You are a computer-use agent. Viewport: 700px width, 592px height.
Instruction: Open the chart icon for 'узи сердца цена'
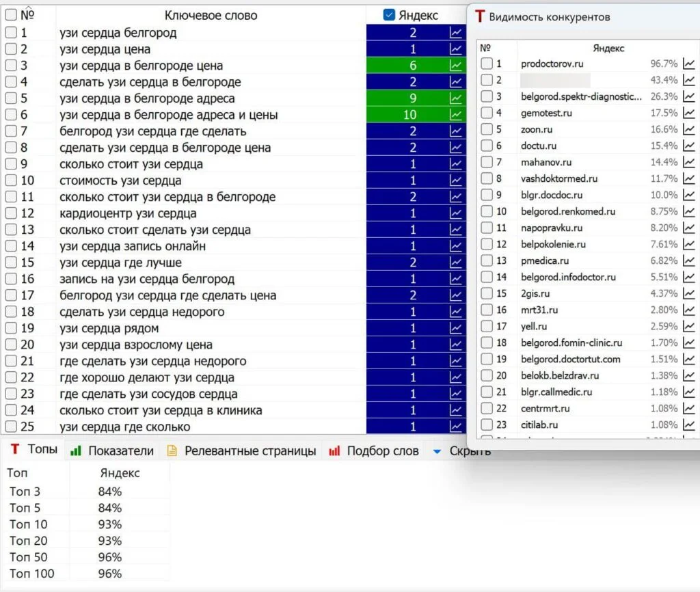pos(455,49)
